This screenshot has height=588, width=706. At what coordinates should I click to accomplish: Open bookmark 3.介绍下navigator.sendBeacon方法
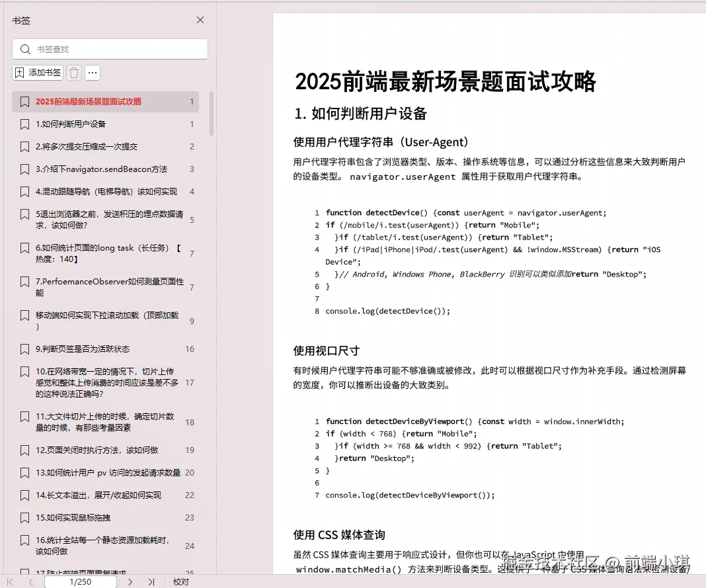[x=105, y=169]
